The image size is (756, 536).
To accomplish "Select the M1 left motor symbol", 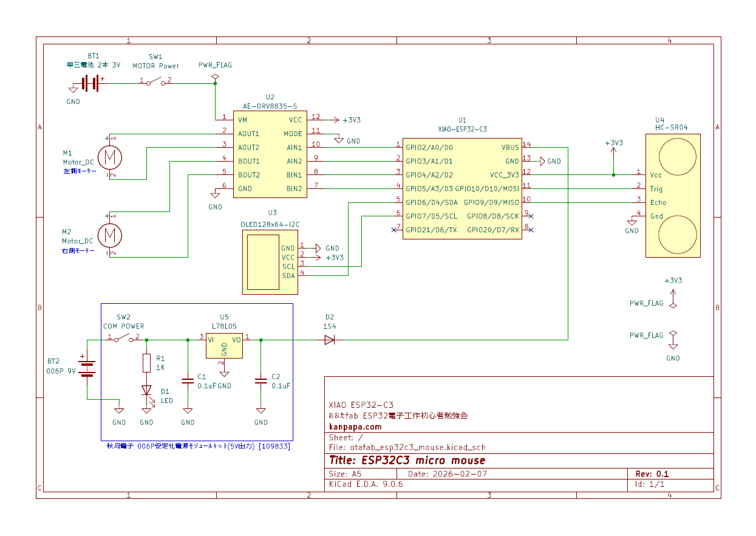I will (x=110, y=158).
